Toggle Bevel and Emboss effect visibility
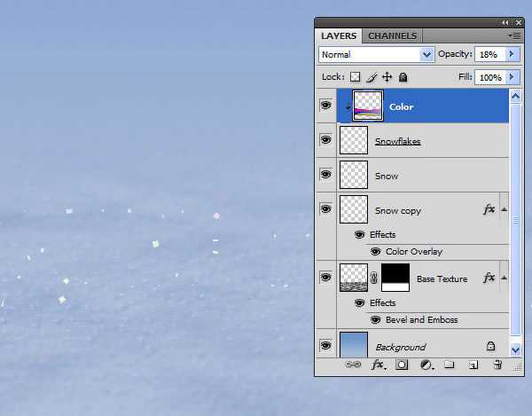Image resolution: width=532 pixels, height=416 pixels. pos(375,319)
